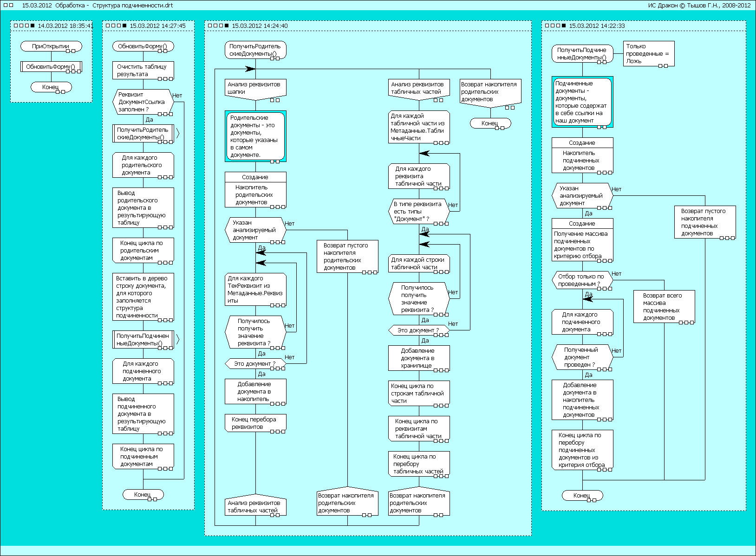Image resolution: width=756 pixels, height=556 pixels.
Task: Expand the chevron beside ПолучитьРодительскиеДокументы() insertion block
Action: coord(177,134)
